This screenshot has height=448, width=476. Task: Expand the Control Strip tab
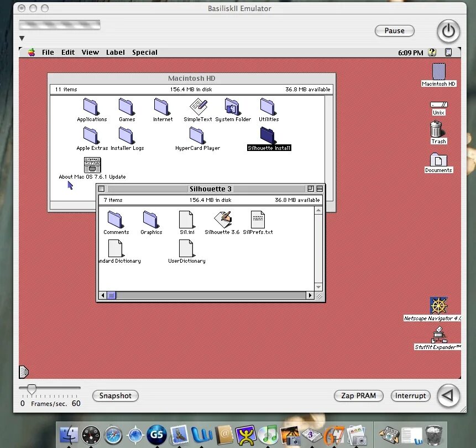pyautogui.click(x=24, y=372)
